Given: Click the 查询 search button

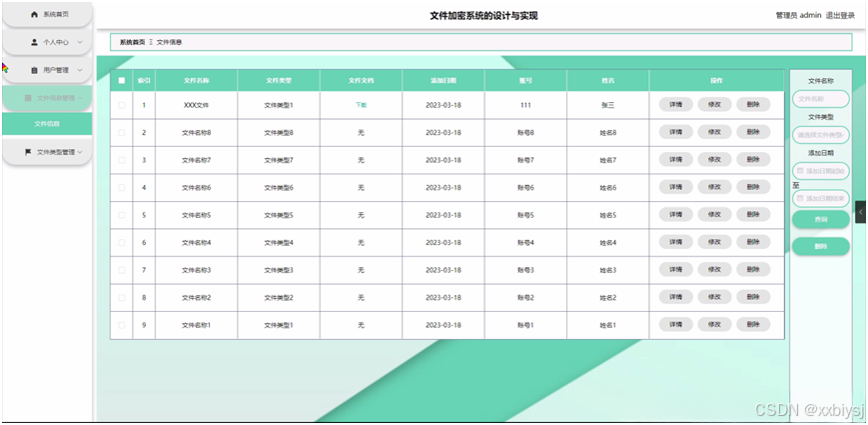Looking at the screenshot, I should click(x=820, y=219).
